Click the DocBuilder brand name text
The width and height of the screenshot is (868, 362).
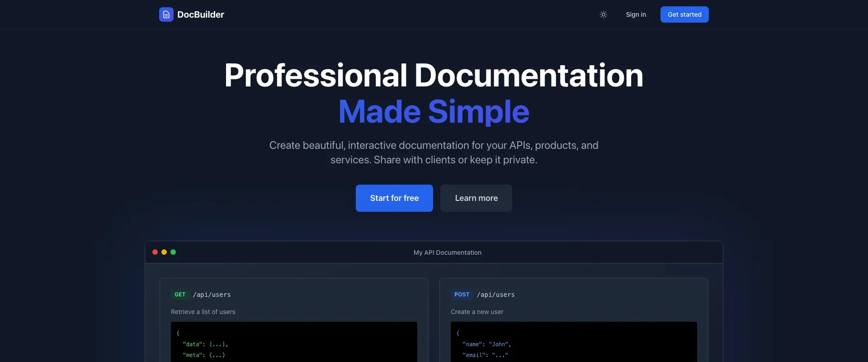[201, 14]
